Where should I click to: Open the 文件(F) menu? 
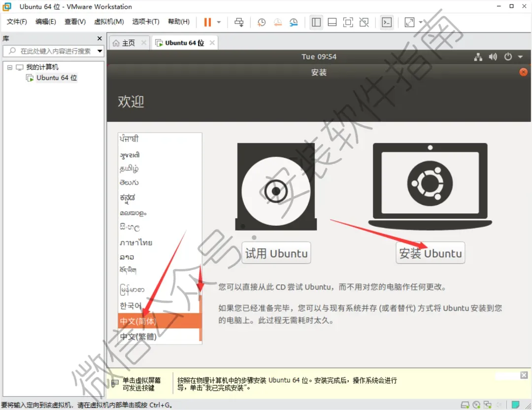coord(17,22)
